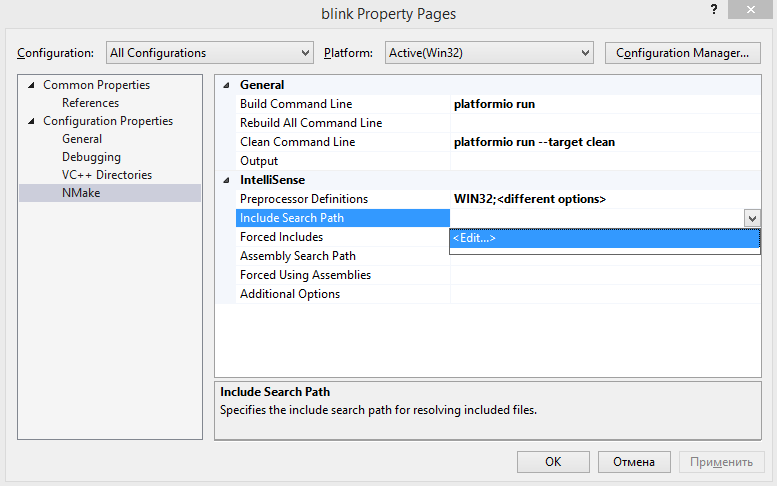Image resolution: width=777 pixels, height=486 pixels.
Task: Click the Отмена cancel button
Action: [x=634, y=462]
